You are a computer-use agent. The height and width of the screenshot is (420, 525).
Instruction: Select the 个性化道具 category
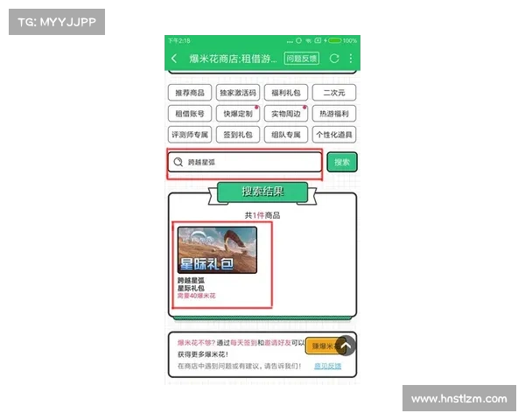pos(334,135)
